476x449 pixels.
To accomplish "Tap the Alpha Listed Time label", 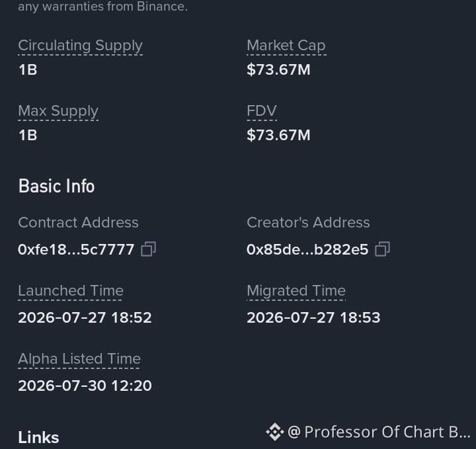I will pyautogui.click(x=79, y=358).
